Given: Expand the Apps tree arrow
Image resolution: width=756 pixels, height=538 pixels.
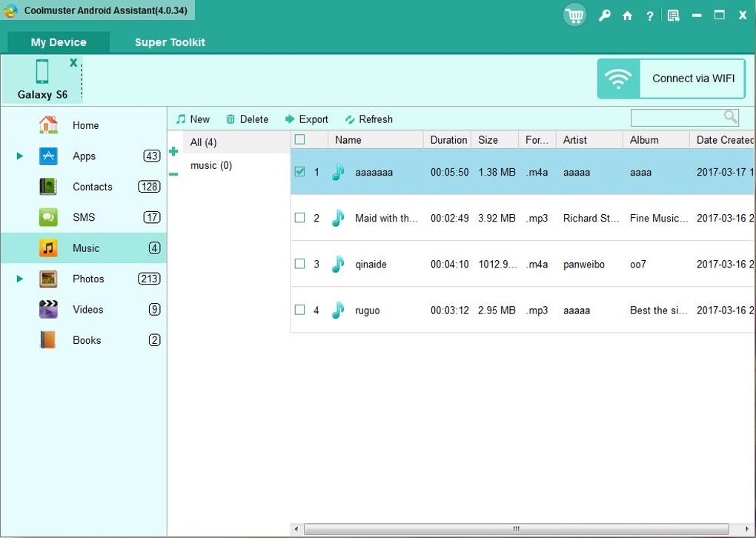Looking at the screenshot, I should tap(20, 156).
